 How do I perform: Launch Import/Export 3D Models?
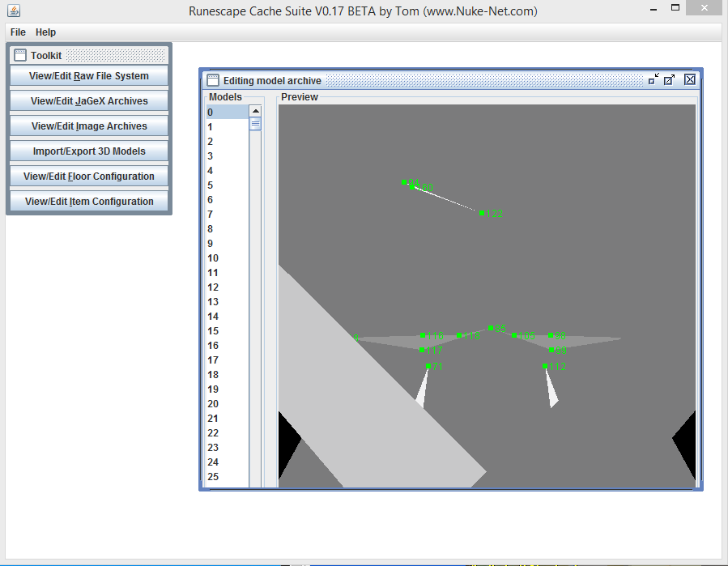tap(89, 151)
